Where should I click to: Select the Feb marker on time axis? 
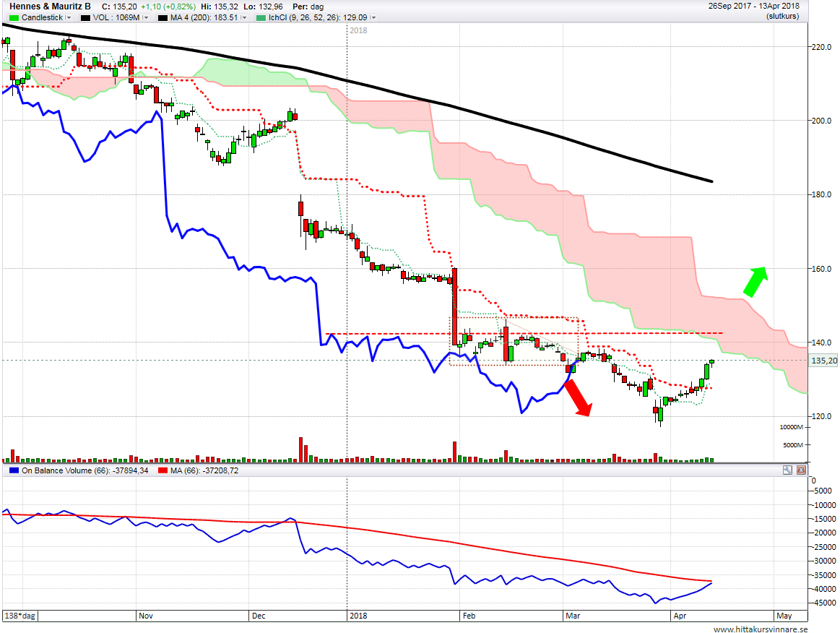tap(469, 616)
